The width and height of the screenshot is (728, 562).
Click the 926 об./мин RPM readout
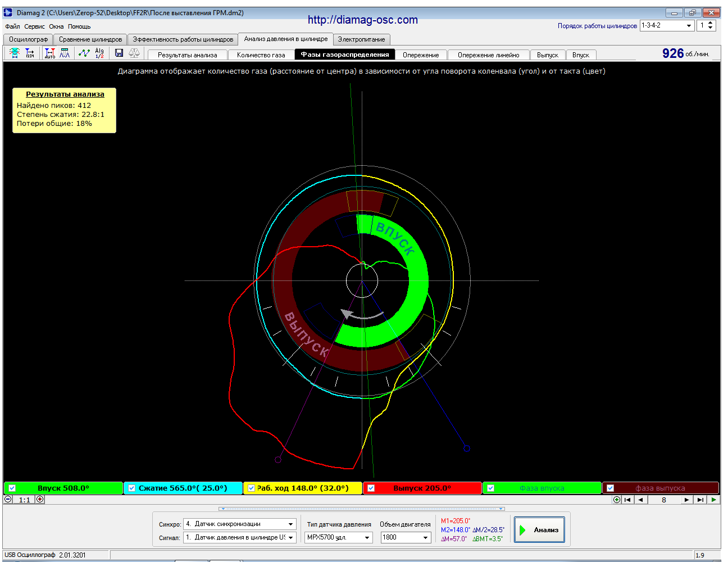686,53
